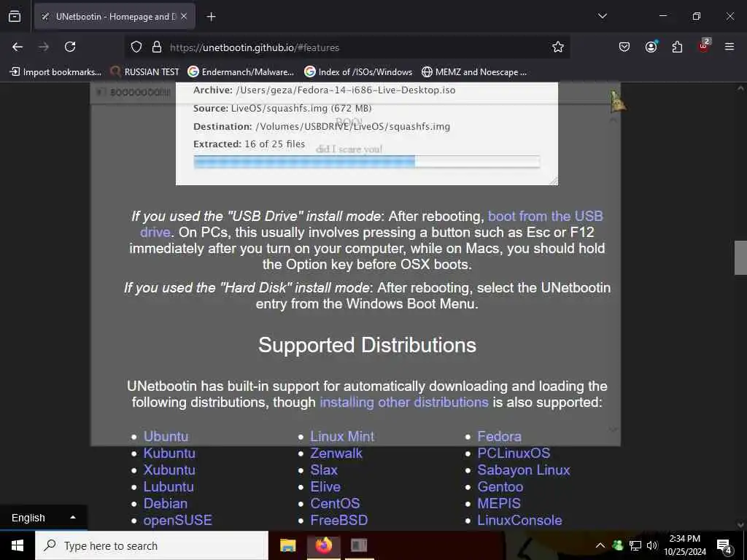747x560 pixels.
Task: Show hidden system tray icons
Action: pos(600,545)
